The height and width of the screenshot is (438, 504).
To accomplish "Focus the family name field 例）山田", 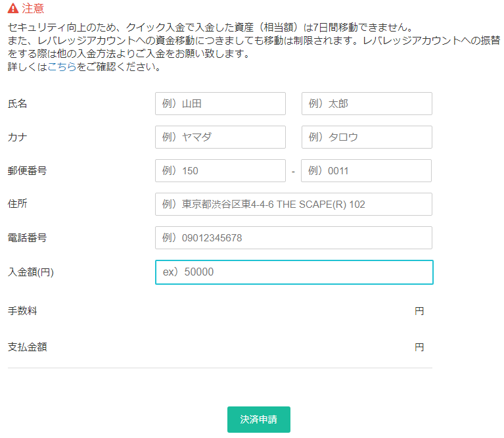I will click(x=220, y=103).
